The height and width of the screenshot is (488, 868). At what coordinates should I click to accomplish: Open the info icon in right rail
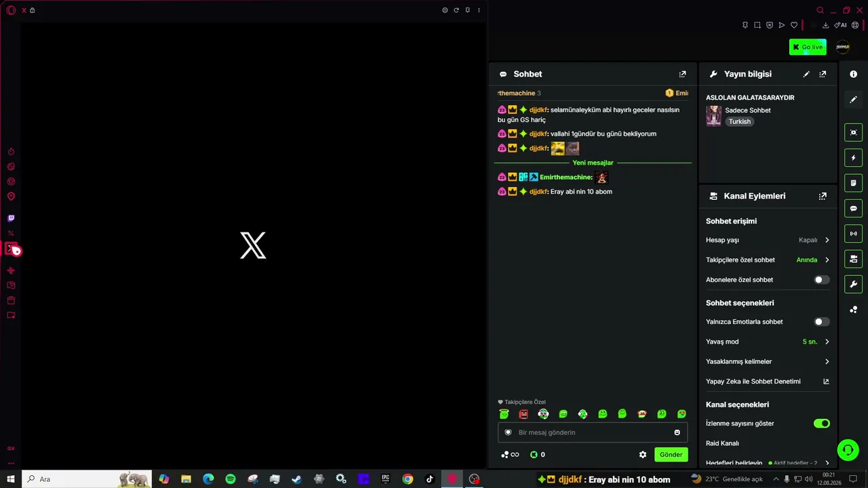point(854,74)
